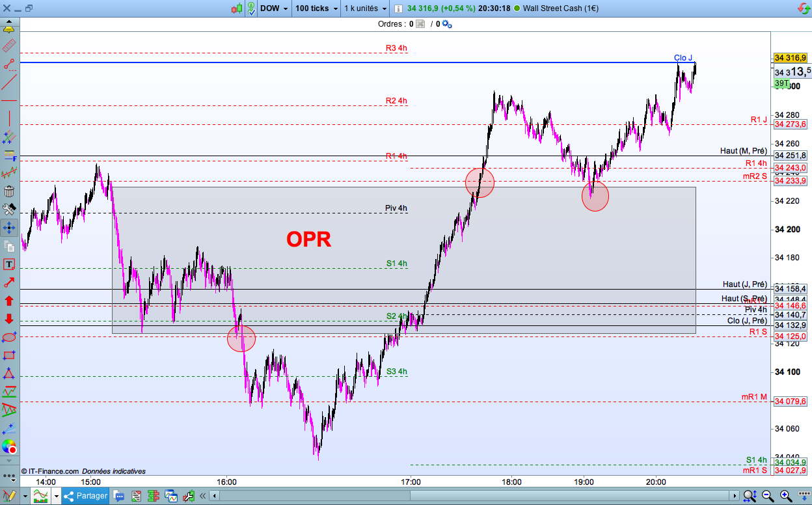The image size is (812, 505).
Task: Select the red down arrow tool
Action: pos(9,319)
